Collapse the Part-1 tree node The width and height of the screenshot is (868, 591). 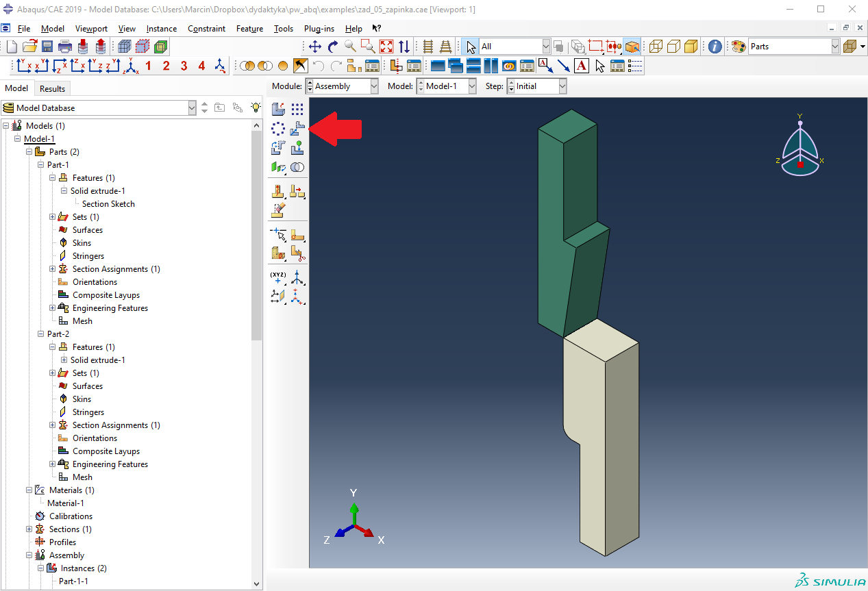click(x=40, y=165)
